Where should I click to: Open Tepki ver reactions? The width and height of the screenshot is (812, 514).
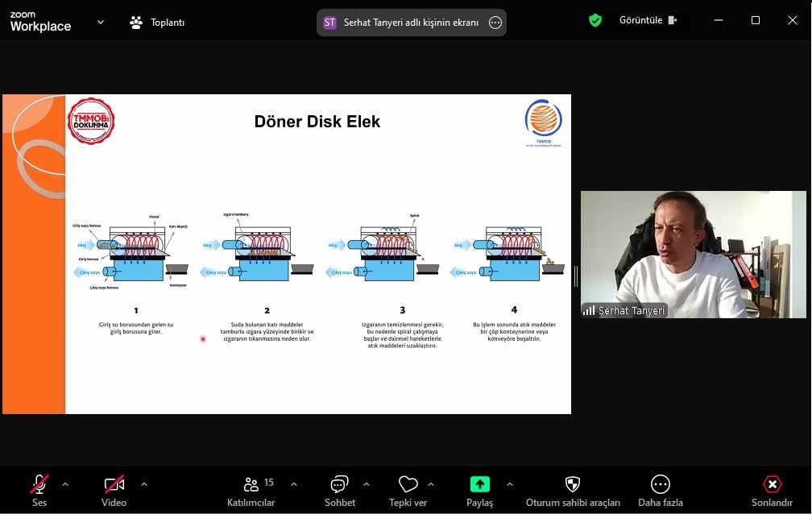coord(408,490)
